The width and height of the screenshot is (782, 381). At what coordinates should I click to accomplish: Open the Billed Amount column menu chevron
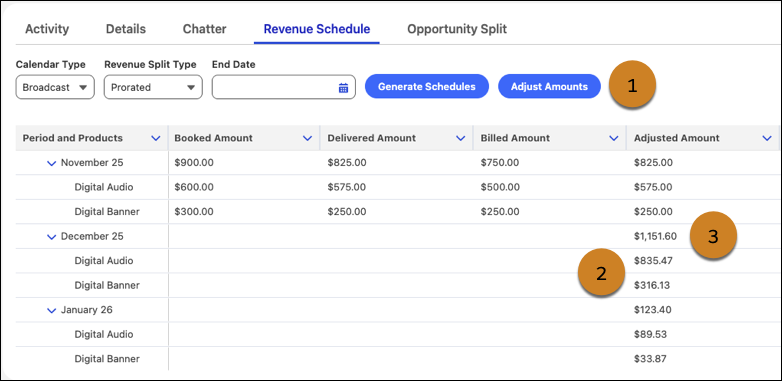(x=613, y=138)
